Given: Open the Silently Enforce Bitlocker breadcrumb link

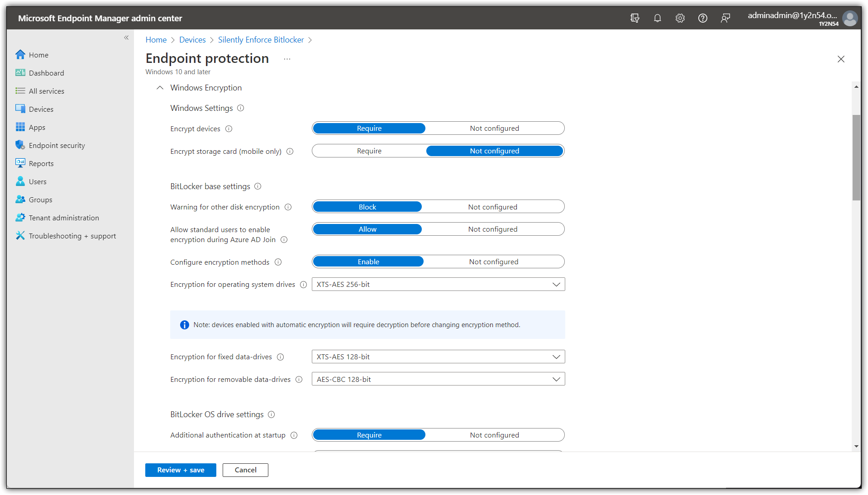Looking at the screenshot, I should pyautogui.click(x=261, y=40).
